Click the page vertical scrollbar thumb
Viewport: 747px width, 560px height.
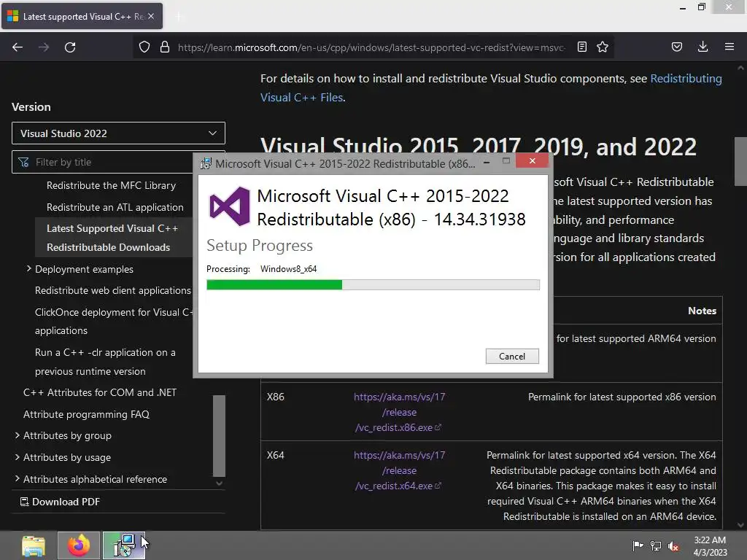pos(740,161)
